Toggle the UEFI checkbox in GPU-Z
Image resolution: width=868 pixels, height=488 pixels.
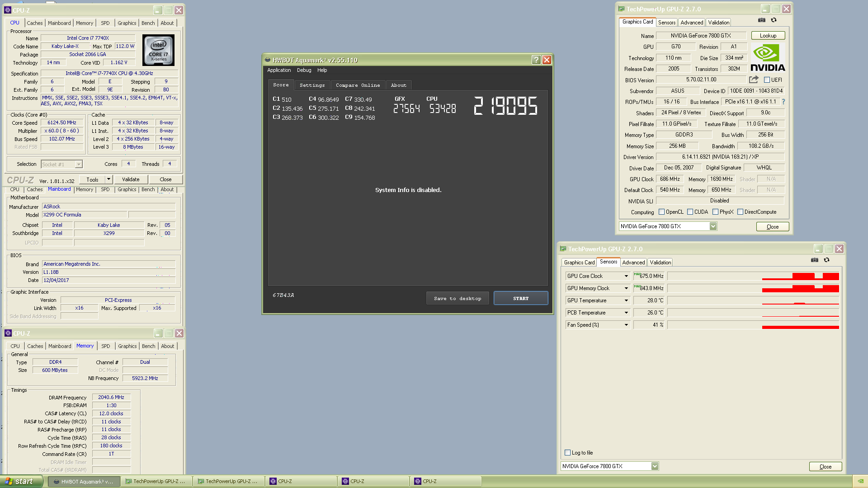[x=767, y=80]
